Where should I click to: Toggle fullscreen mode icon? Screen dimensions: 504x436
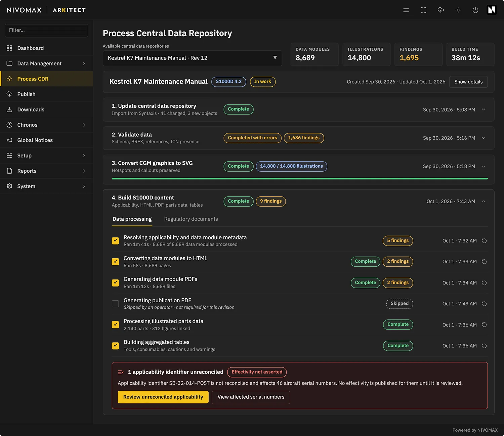tap(423, 10)
